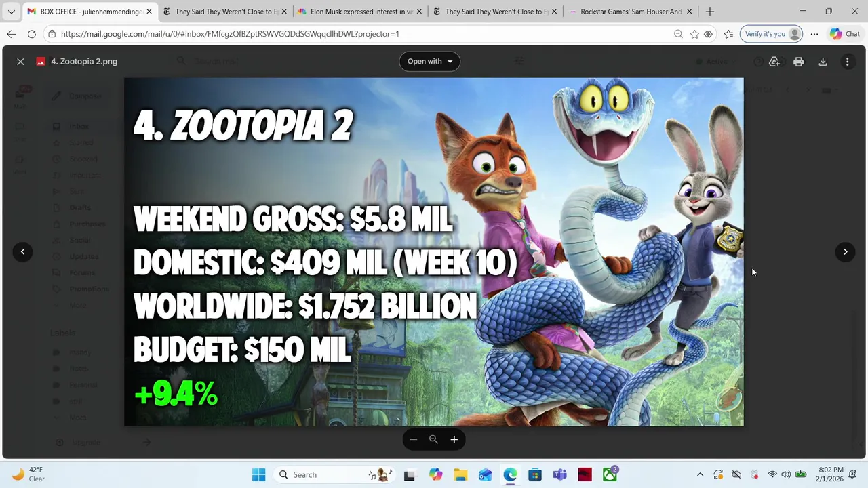Screen dimensions: 868x488
Task: Add this page to favorites
Action: pos(694,34)
